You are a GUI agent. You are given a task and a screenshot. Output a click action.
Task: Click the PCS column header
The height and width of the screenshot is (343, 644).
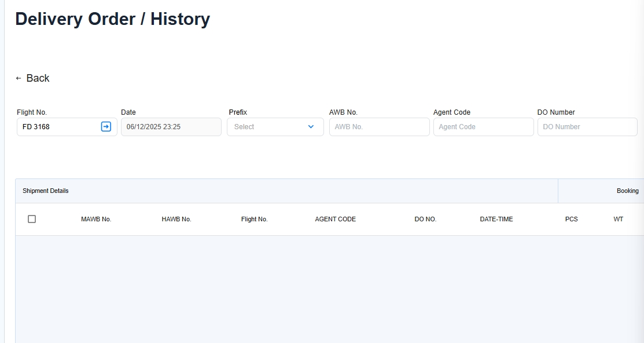(x=571, y=219)
